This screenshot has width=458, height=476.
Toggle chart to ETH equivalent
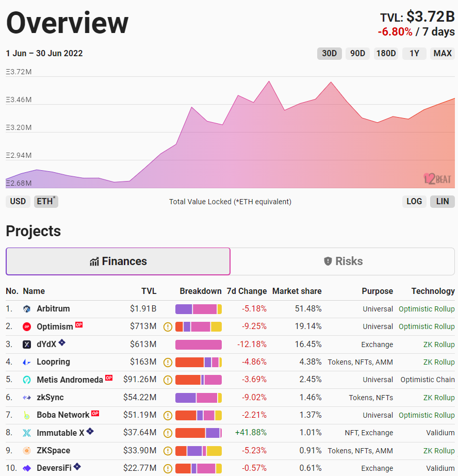tap(46, 201)
